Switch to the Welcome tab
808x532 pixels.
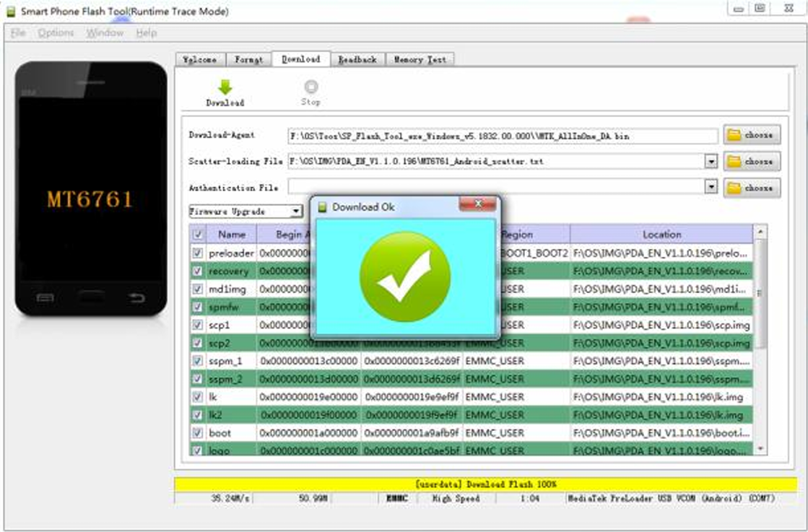tap(200, 60)
